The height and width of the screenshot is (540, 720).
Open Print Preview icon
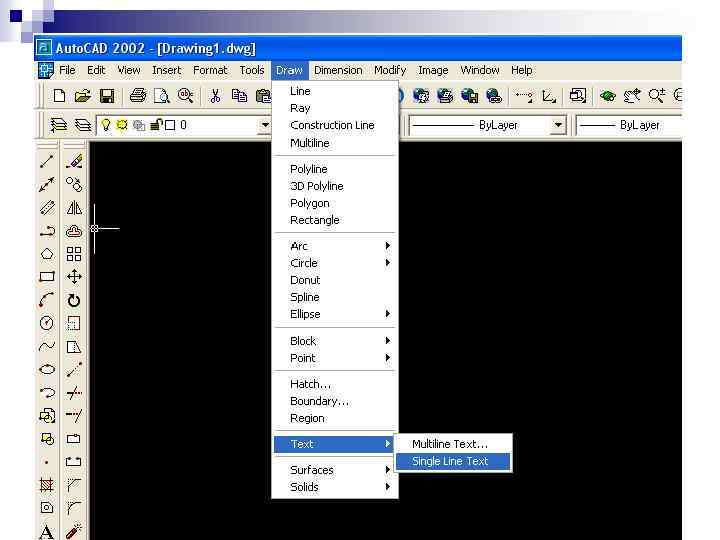click(x=162, y=96)
